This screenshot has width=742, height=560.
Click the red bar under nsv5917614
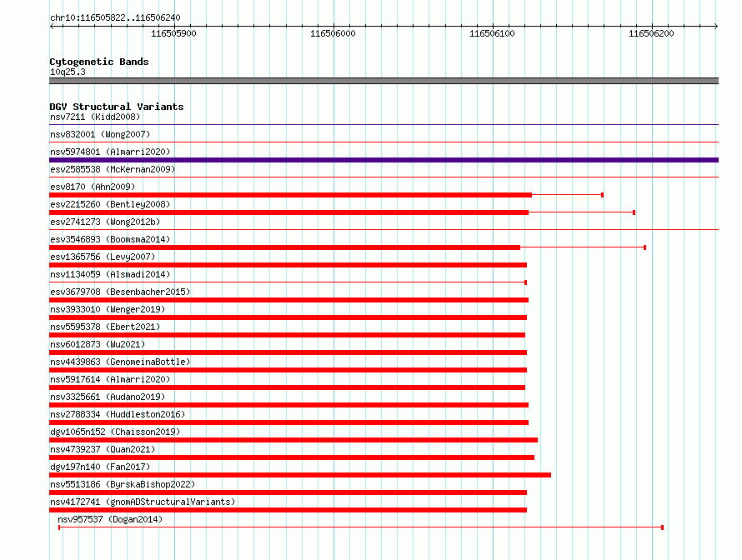coord(288,387)
